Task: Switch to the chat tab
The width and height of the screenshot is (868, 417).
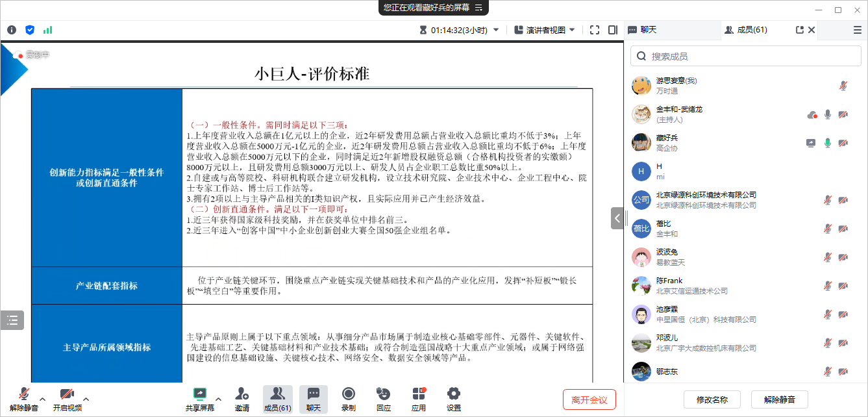Action: 643,30
